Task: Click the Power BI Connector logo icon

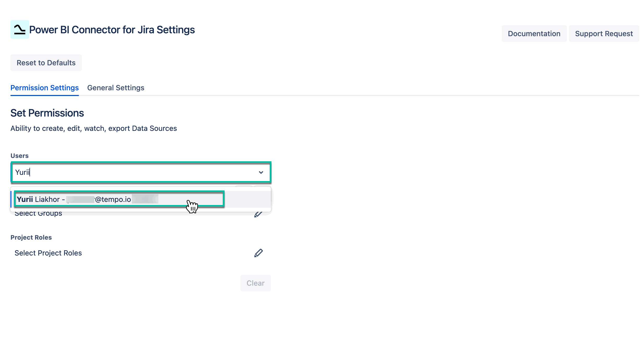Action: (x=20, y=29)
